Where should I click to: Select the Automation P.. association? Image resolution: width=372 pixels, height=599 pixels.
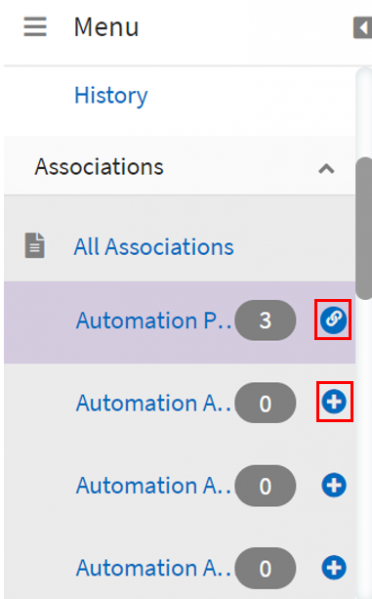(154, 320)
